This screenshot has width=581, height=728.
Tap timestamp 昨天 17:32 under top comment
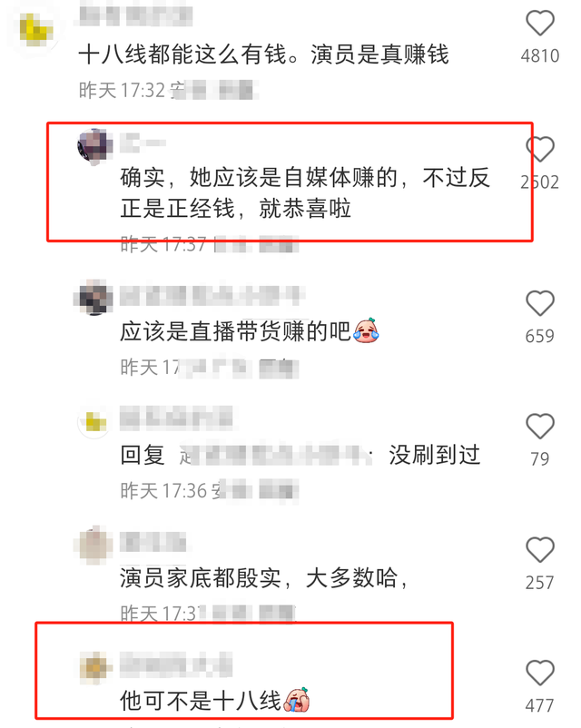(123, 90)
